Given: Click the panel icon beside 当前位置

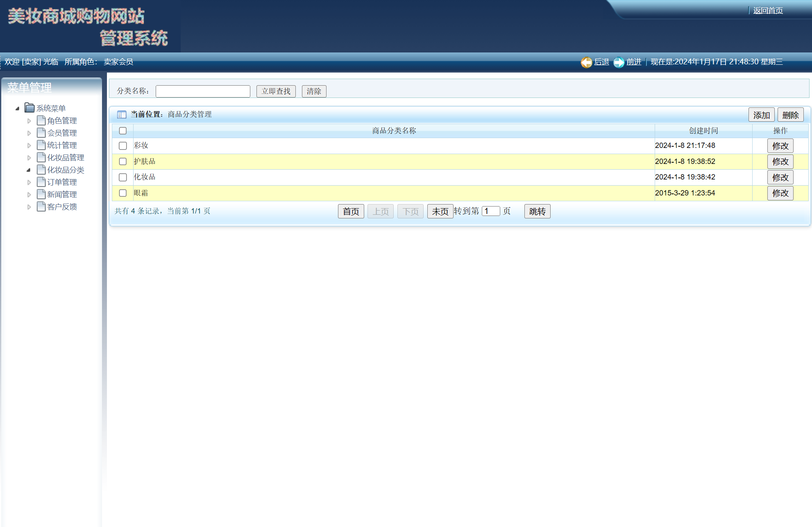Looking at the screenshot, I should [x=122, y=115].
